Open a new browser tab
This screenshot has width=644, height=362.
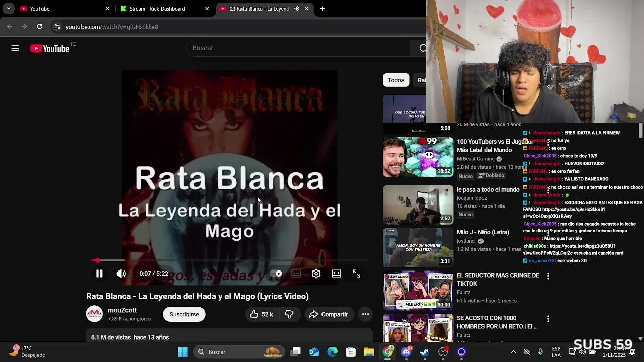[322, 9]
